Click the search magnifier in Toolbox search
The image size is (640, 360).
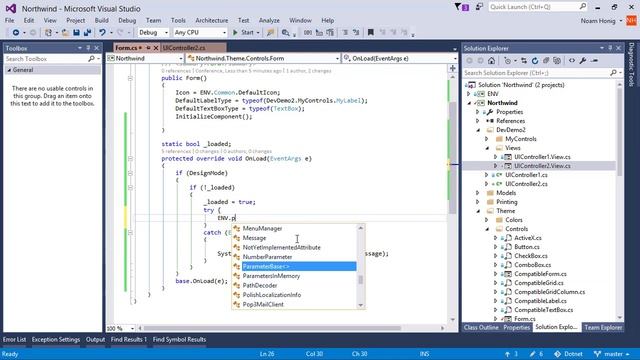(91, 59)
